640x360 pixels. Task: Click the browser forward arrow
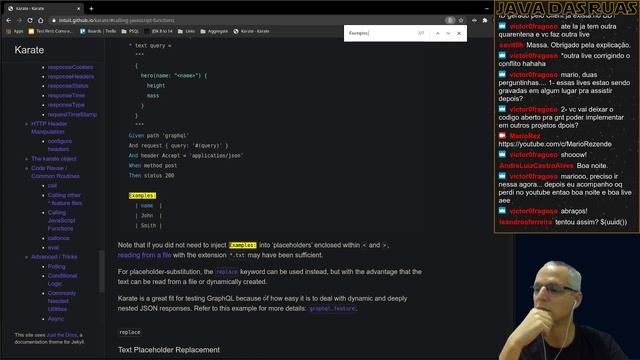pyautogui.click(x=19, y=20)
